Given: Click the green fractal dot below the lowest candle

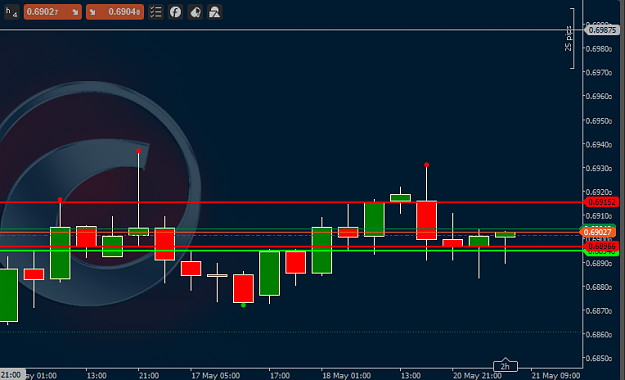Looking at the screenshot, I should pyautogui.click(x=243, y=305).
